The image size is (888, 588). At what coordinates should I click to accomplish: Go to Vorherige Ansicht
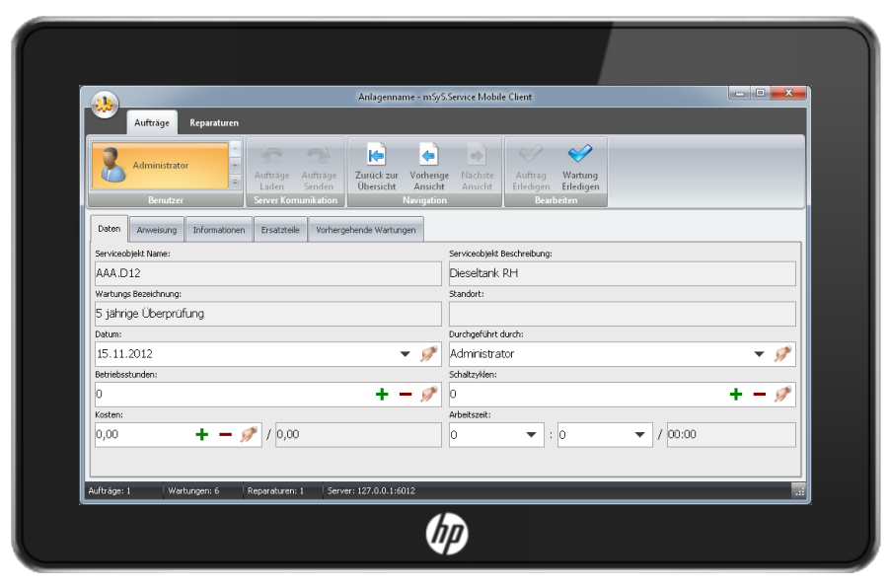(x=428, y=155)
